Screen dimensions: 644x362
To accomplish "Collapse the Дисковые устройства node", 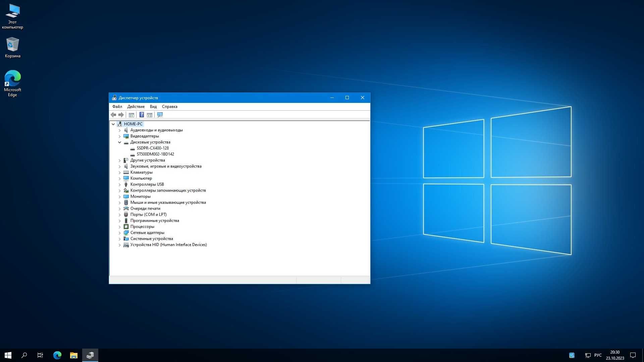I will click(119, 142).
